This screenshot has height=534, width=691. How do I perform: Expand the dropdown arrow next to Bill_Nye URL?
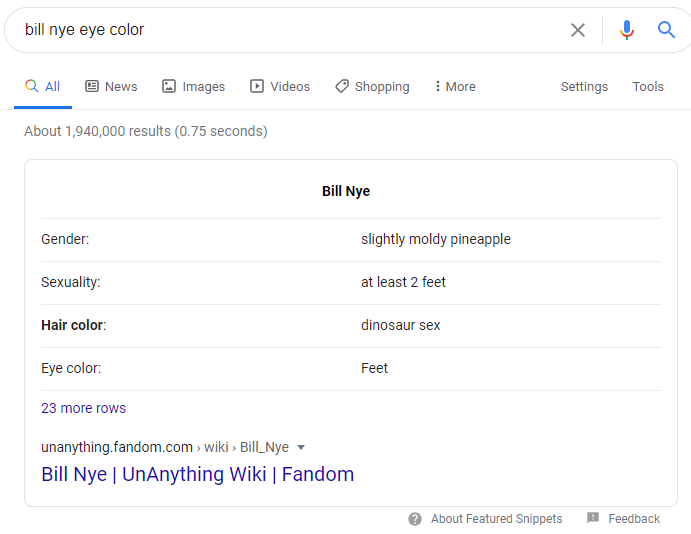pyautogui.click(x=301, y=448)
